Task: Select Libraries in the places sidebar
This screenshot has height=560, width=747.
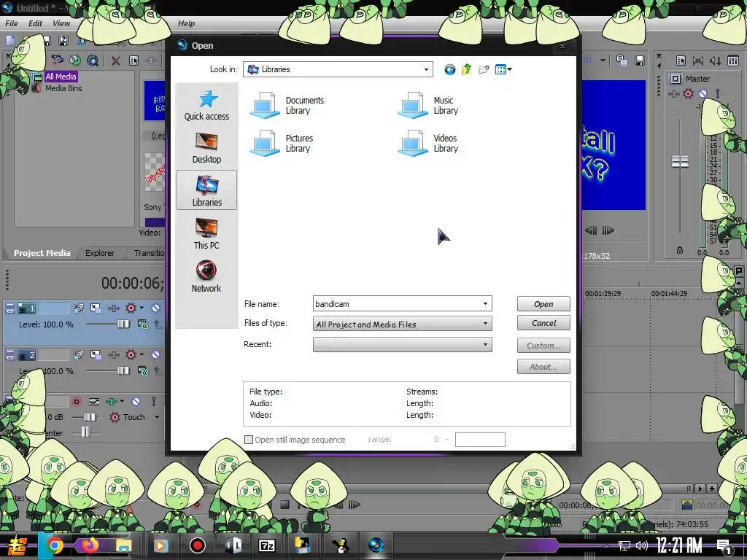Action: tap(206, 190)
